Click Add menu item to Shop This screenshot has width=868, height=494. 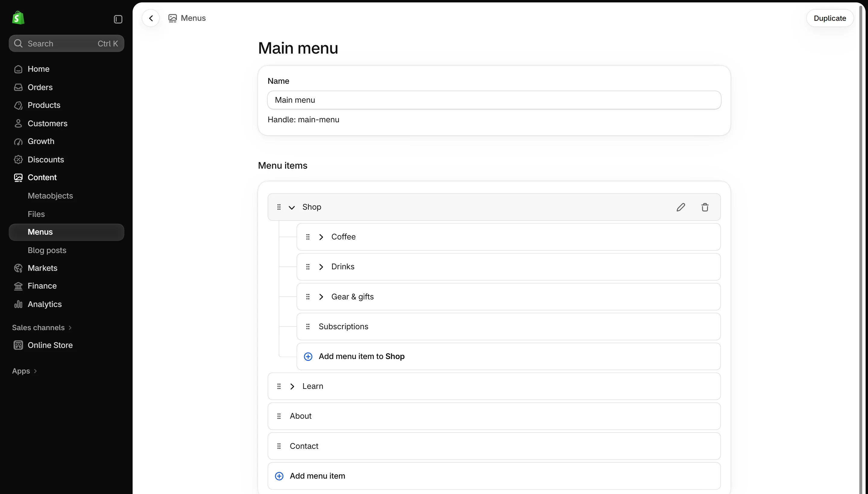[x=508, y=356]
